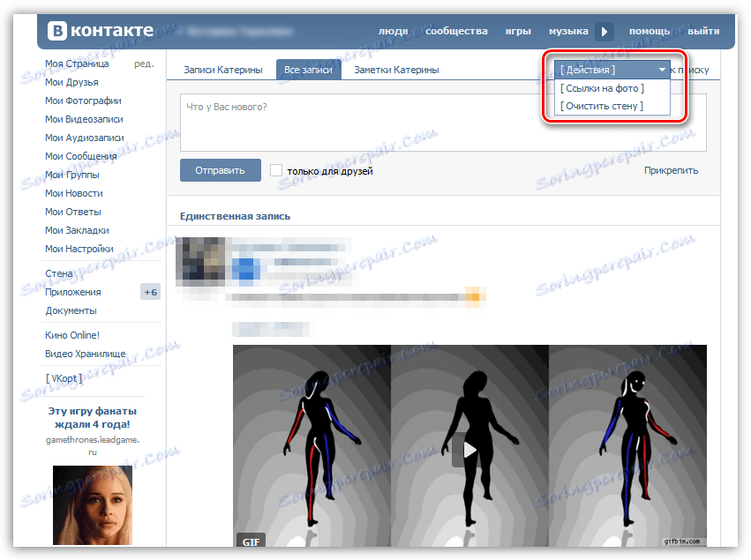Open Моя Страница
Image resolution: width=751 pixels, height=560 pixels.
tap(77, 63)
